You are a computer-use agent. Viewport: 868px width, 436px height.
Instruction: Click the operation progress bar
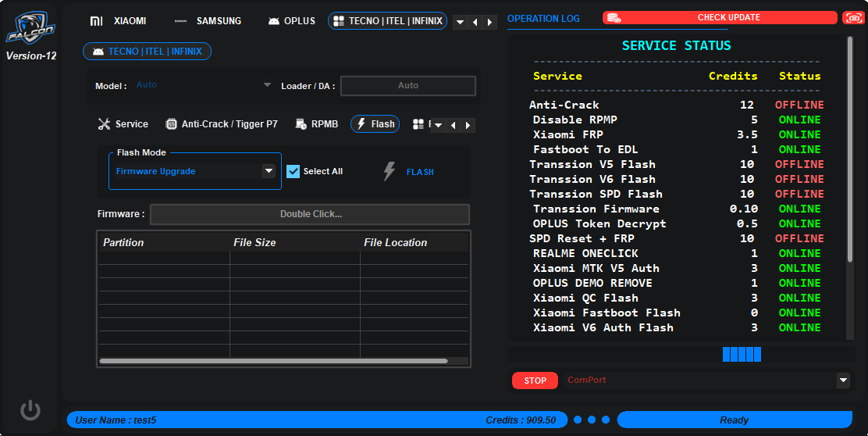tap(681, 355)
